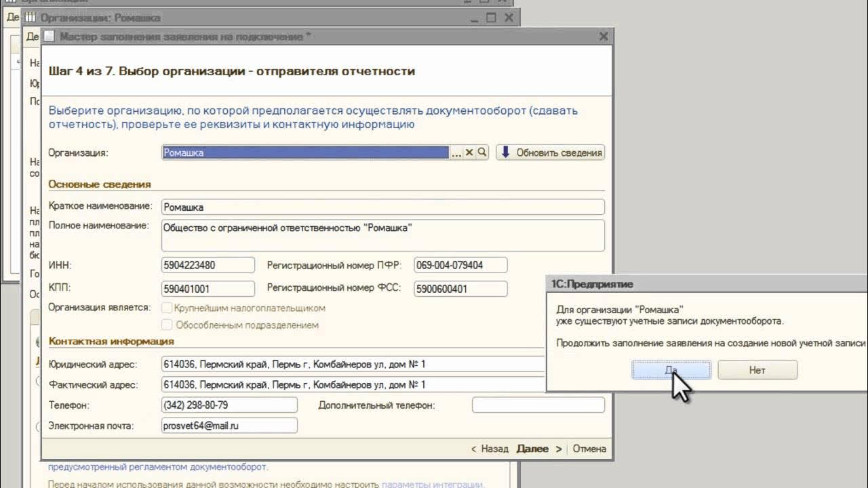
Task: Close the Мастер заполнения заявления window
Action: tap(604, 37)
